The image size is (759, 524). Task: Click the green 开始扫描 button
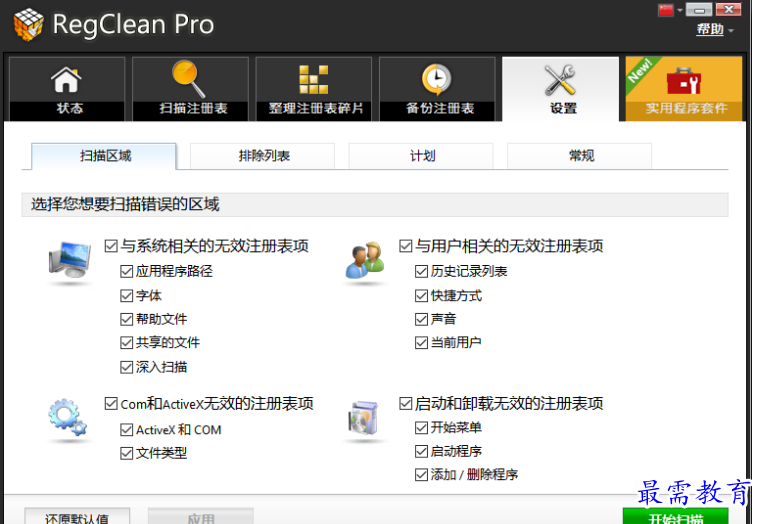675,516
